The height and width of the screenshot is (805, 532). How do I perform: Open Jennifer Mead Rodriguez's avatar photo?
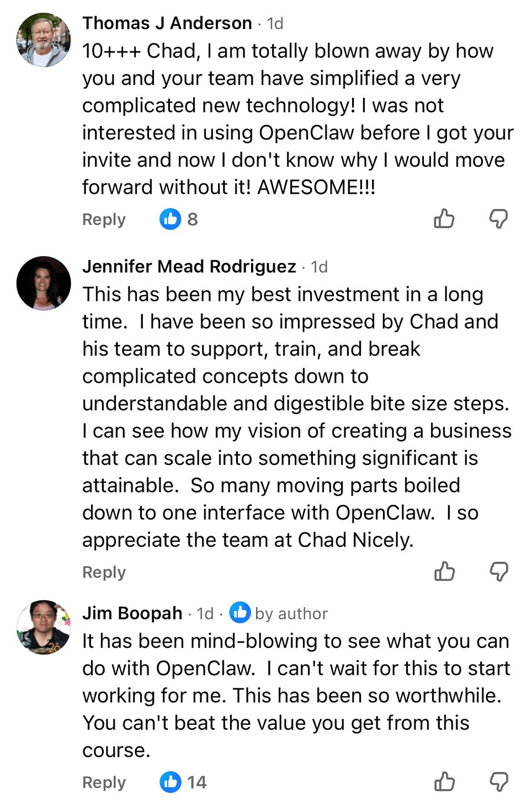coord(44,283)
